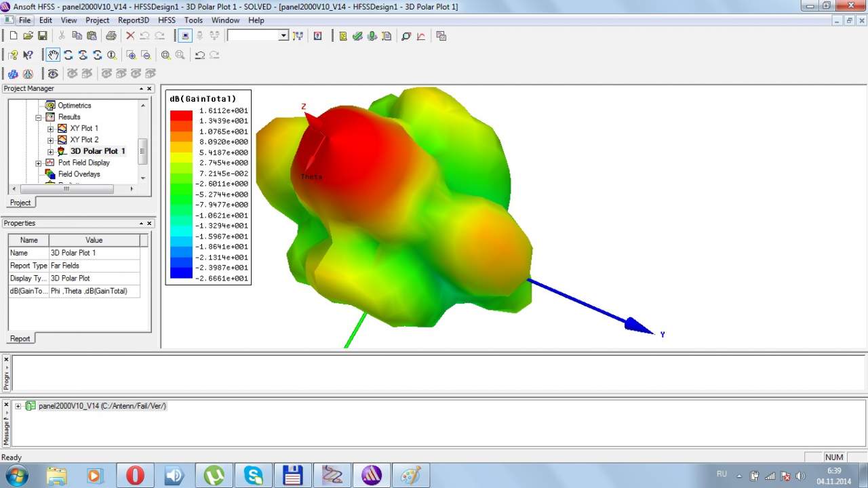This screenshot has width=868, height=488.
Task: Click the Validate green checkmark icon
Action: pos(357,36)
